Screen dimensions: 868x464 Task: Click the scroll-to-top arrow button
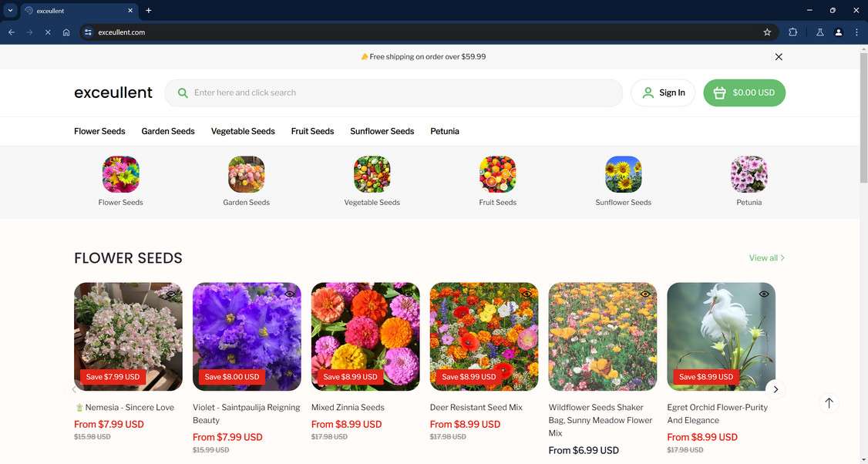click(x=829, y=403)
